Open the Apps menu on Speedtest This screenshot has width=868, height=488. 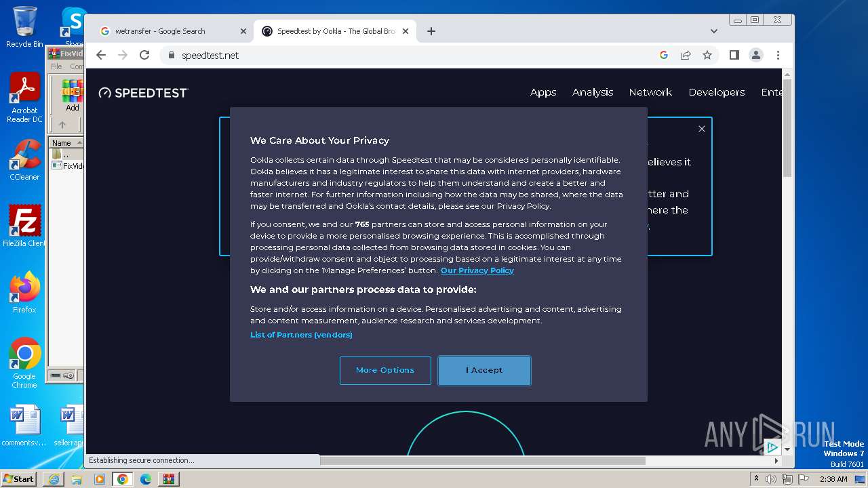coord(543,92)
